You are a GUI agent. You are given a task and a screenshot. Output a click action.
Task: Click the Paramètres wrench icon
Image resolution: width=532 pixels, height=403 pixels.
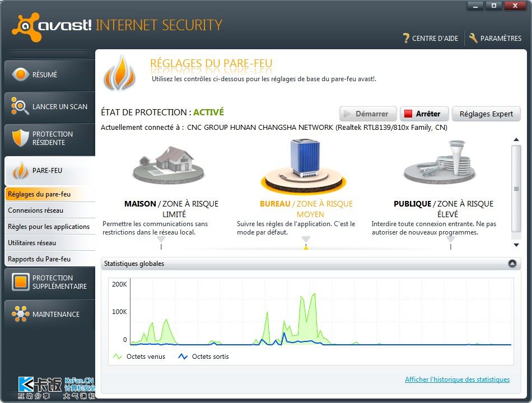point(473,38)
